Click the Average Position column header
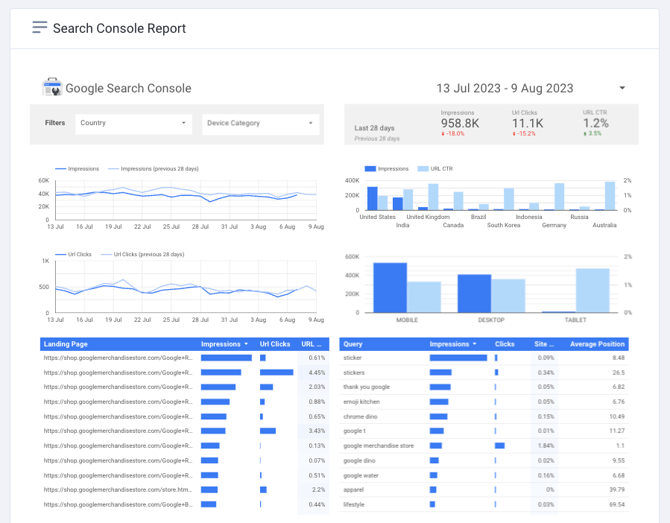 pos(597,344)
